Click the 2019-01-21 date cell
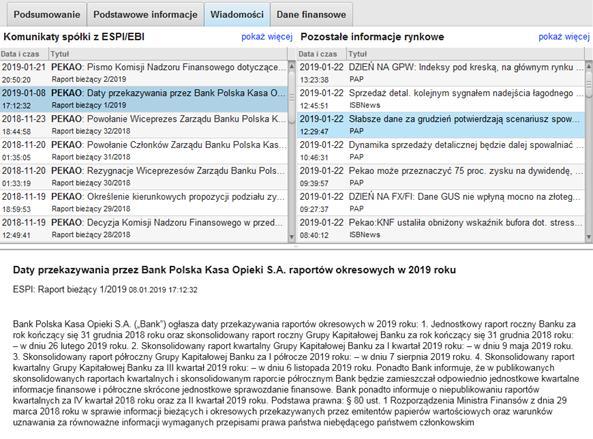The width and height of the screenshot is (593, 439). (23, 67)
